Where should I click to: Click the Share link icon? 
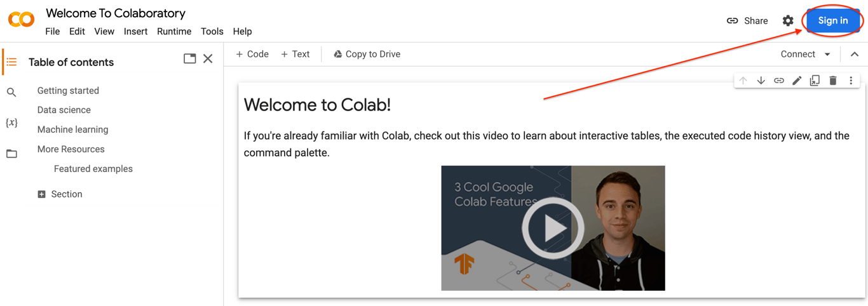pos(733,20)
